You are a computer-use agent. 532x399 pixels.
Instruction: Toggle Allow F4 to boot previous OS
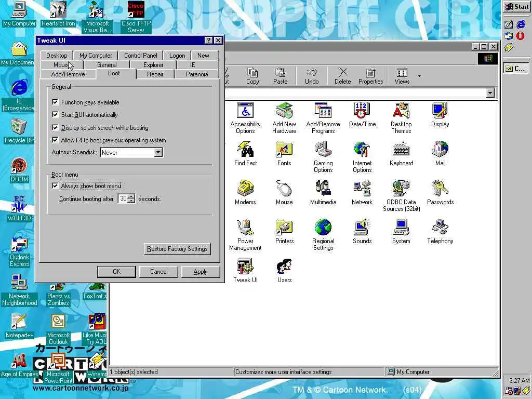(55, 140)
